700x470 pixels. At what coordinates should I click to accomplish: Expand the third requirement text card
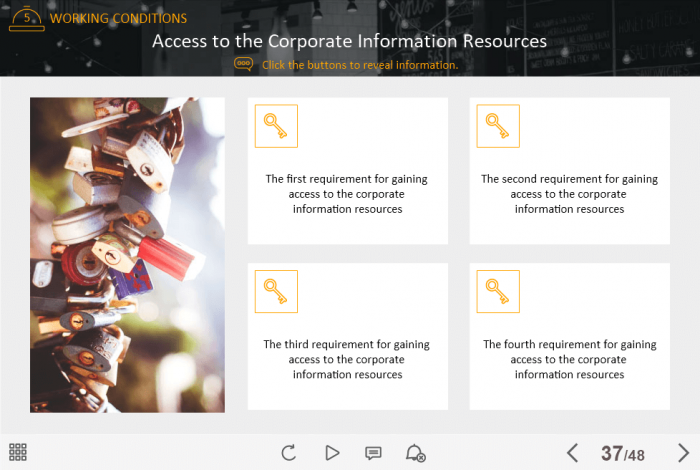(347, 359)
